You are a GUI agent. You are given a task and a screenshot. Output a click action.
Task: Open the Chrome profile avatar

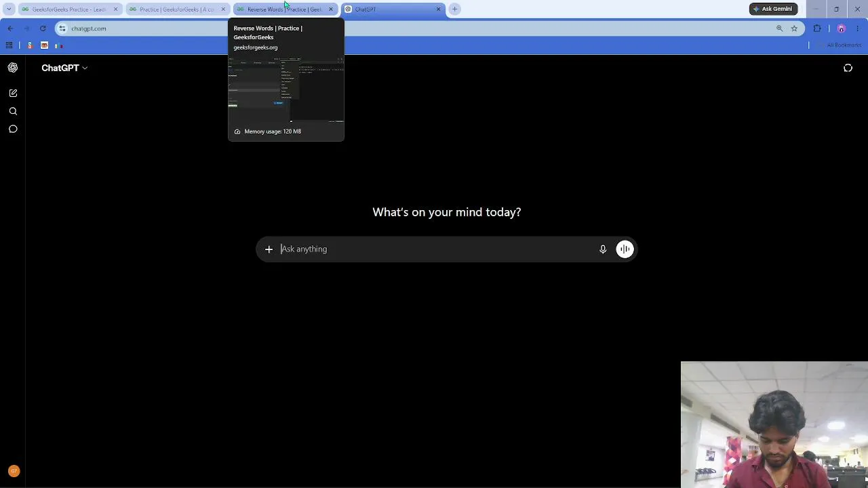pyautogui.click(x=842, y=28)
